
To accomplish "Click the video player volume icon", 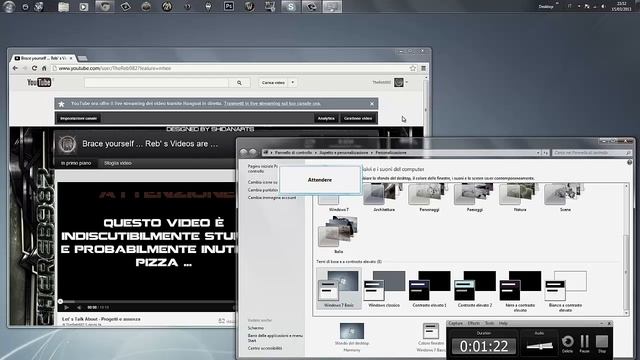I will [x=79, y=307].
